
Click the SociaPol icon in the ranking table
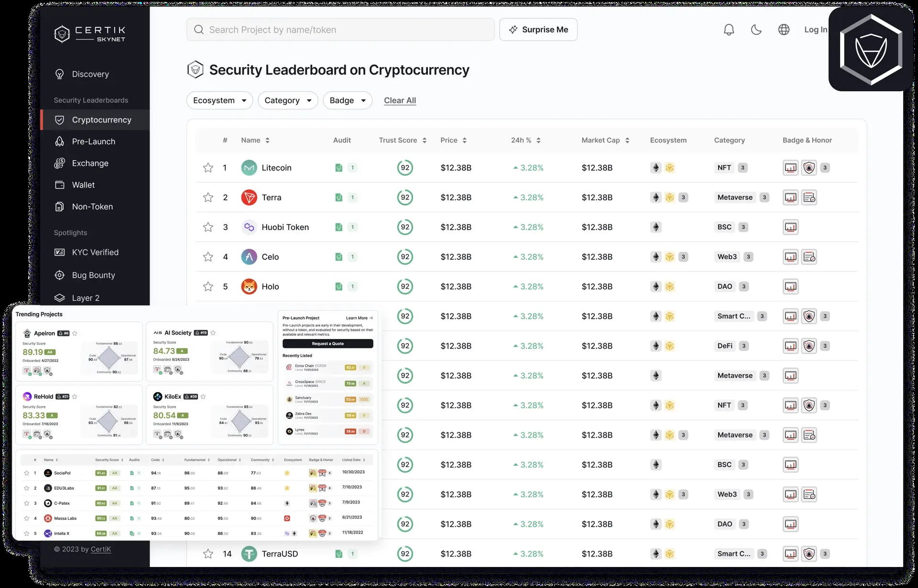[48, 473]
